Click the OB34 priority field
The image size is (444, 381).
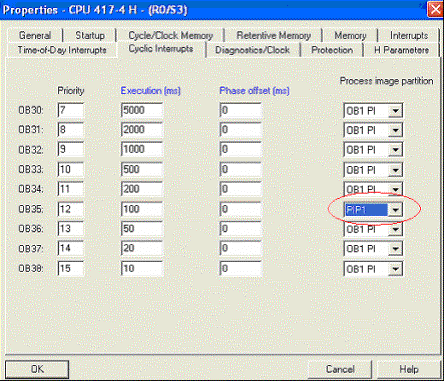(70, 189)
